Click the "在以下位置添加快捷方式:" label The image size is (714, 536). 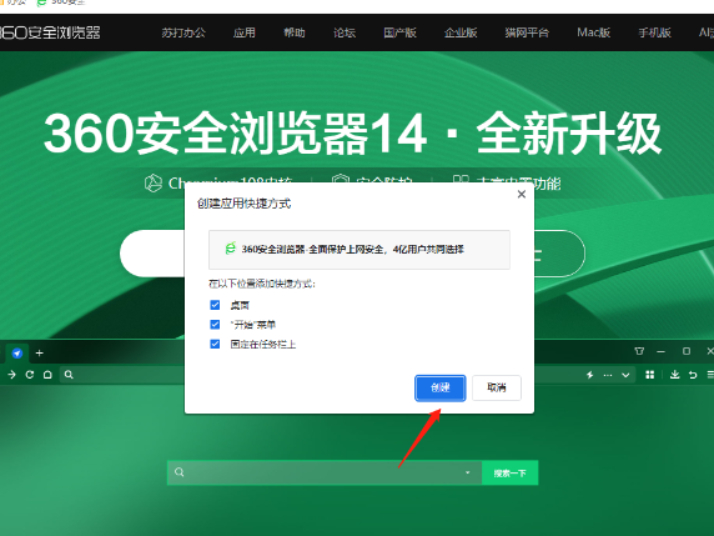point(262,284)
